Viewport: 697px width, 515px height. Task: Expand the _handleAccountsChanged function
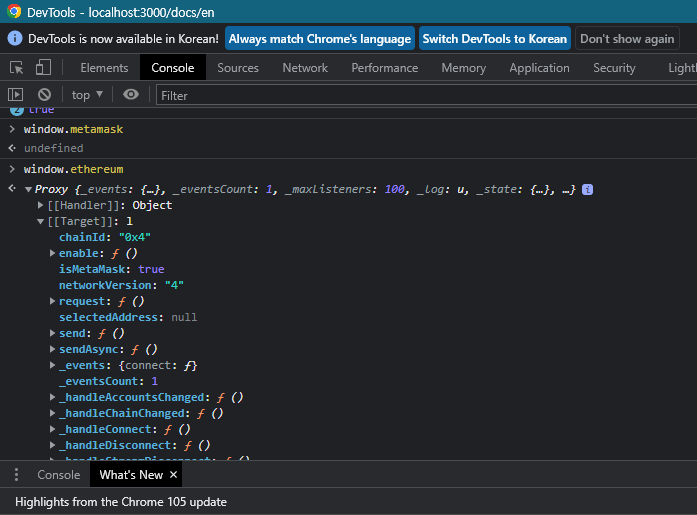tap(52, 397)
